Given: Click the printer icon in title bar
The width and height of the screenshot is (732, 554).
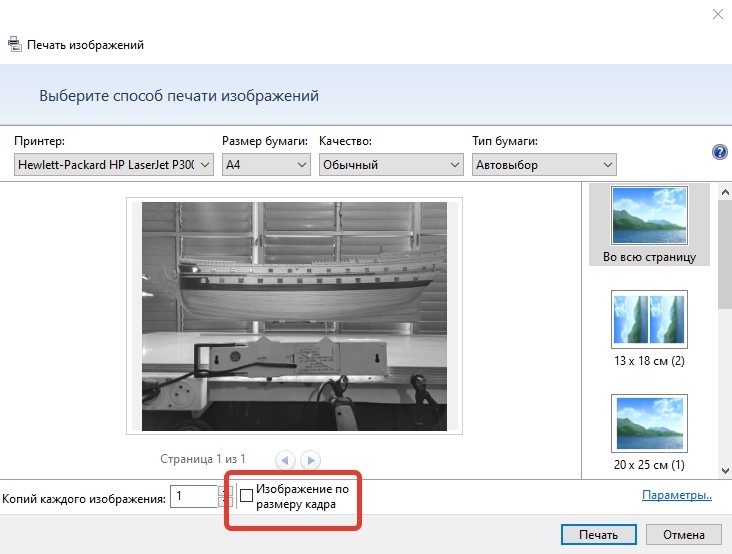Looking at the screenshot, I should pyautogui.click(x=14, y=45).
